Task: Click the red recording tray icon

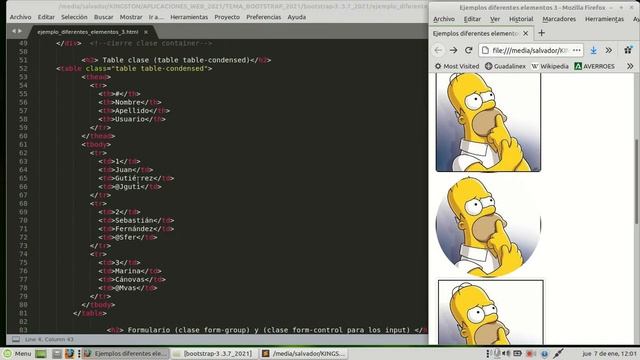Action: click(x=530, y=353)
